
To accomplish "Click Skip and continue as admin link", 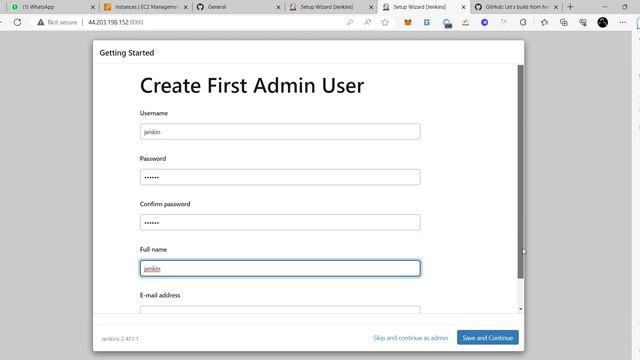I will 411,338.
